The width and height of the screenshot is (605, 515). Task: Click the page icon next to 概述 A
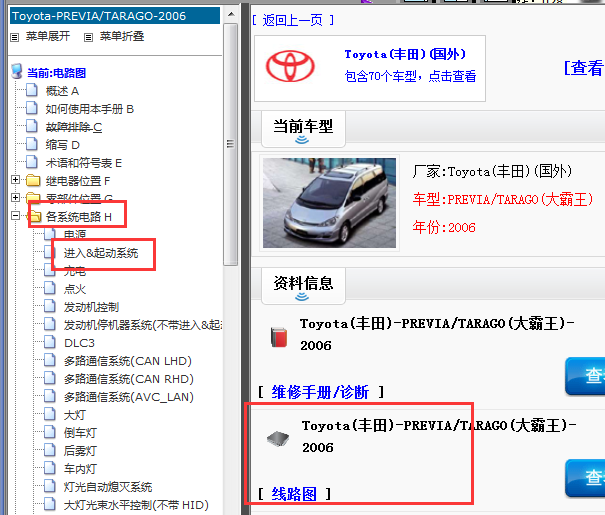point(32,90)
